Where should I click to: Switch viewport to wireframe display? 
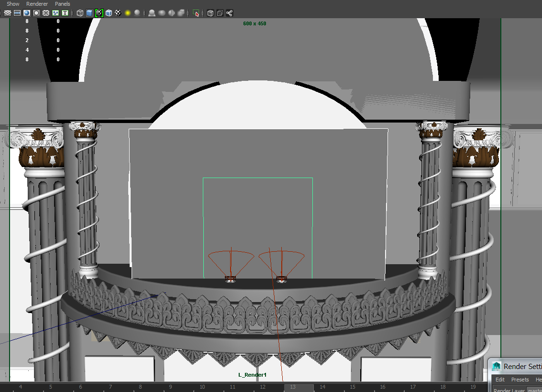click(80, 13)
